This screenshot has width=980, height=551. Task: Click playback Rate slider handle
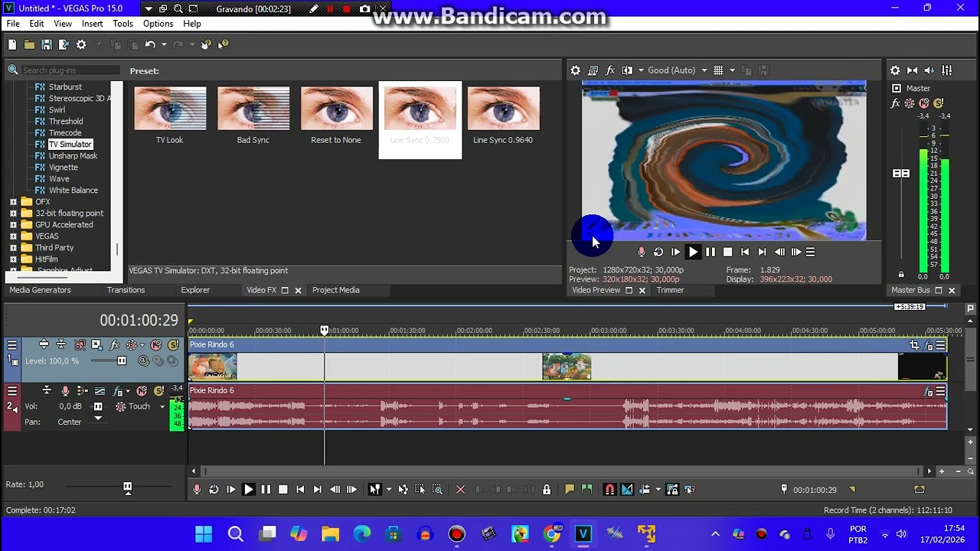(x=127, y=486)
